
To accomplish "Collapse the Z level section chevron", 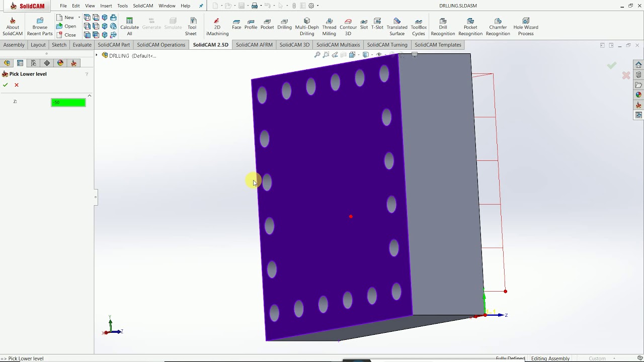I will coord(90,96).
